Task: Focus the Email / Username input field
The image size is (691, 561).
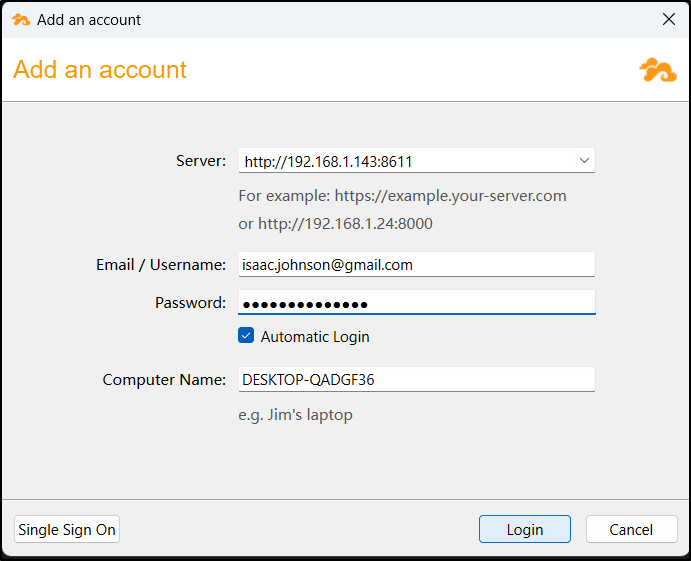Action: click(416, 265)
